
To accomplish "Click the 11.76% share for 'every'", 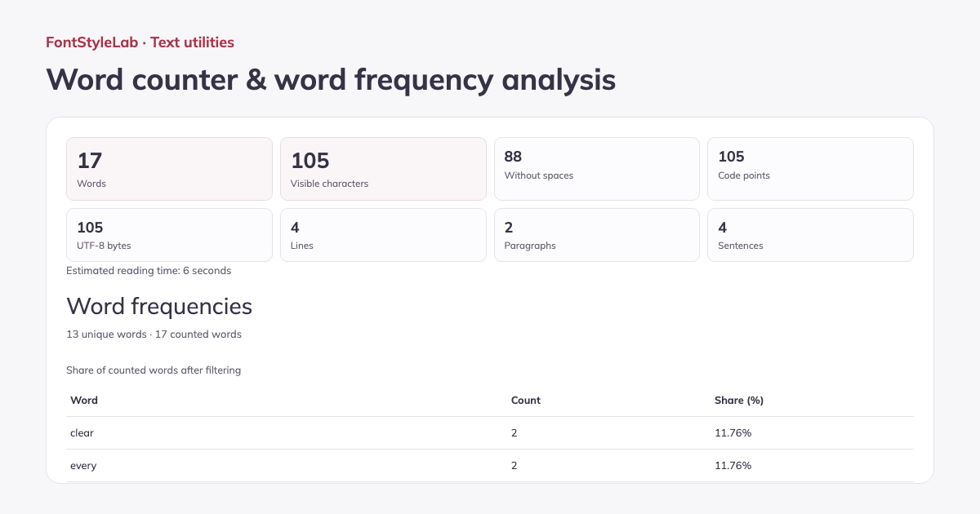I will [733, 466].
